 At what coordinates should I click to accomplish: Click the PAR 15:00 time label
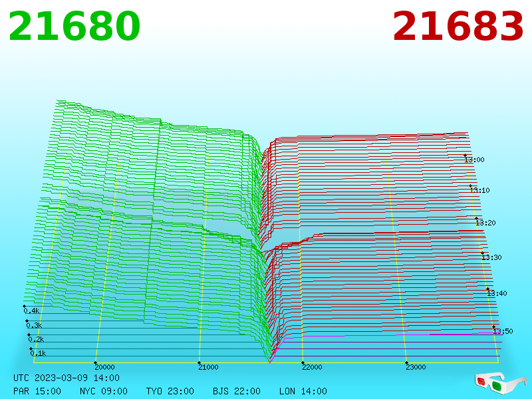coord(37,391)
